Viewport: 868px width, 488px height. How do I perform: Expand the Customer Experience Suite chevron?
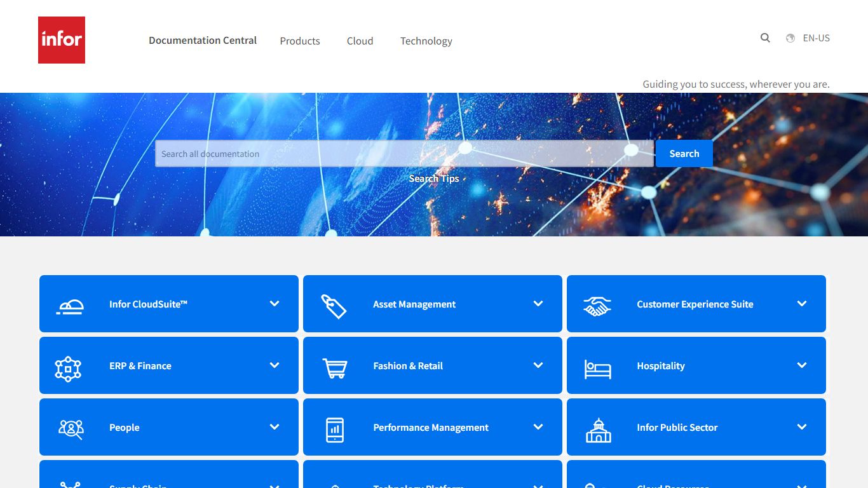(x=802, y=304)
